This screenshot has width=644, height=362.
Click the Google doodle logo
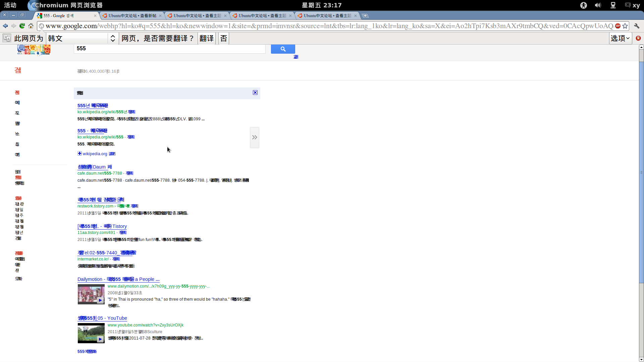[34, 49]
